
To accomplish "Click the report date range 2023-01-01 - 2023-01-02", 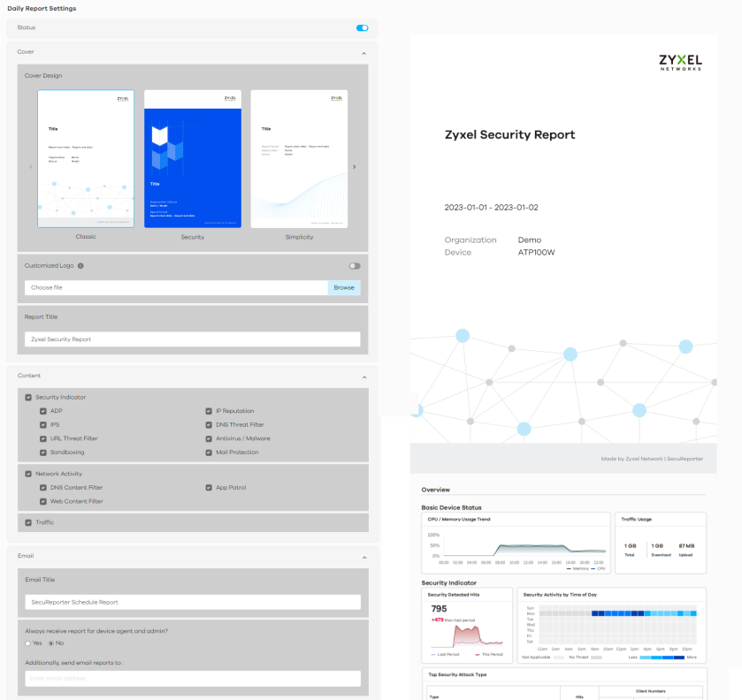I will [491, 207].
